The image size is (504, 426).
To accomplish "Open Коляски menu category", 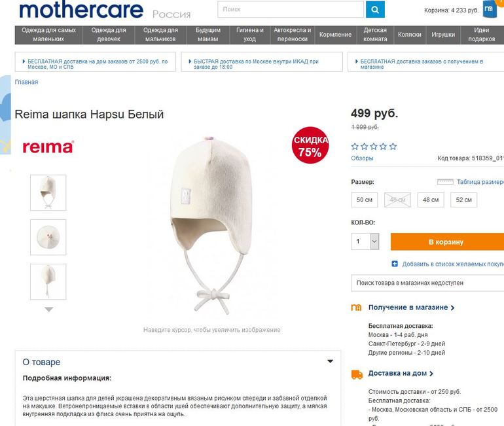I will [409, 35].
